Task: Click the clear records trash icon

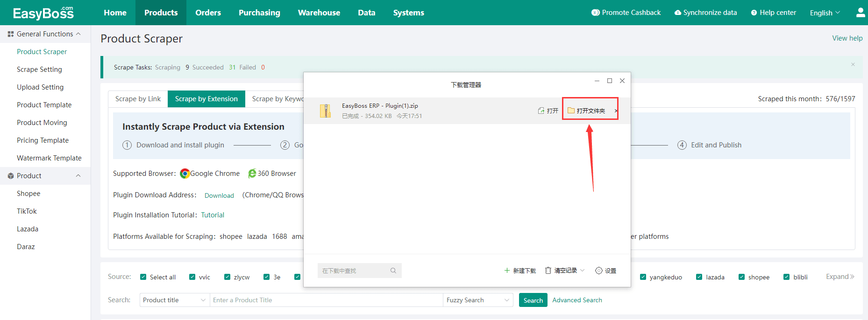Action: coord(548,271)
